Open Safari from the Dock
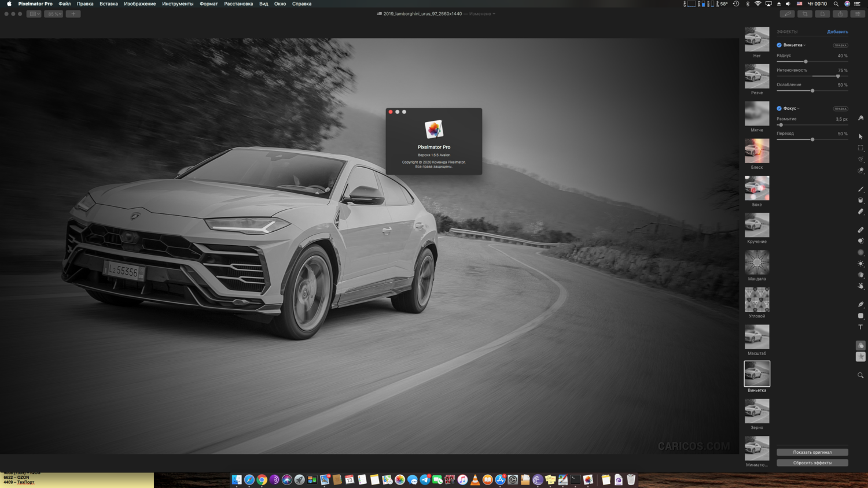 (x=249, y=480)
